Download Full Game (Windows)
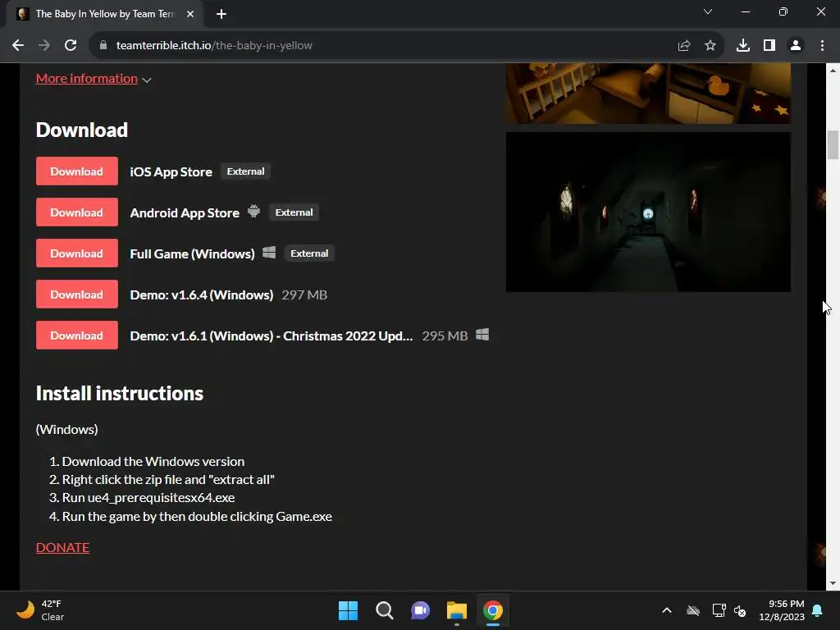Screen dimensions: 840x630 pyautogui.click(x=76, y=253)
